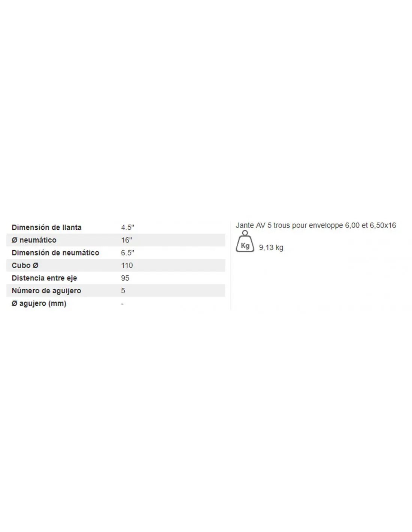
Task: Click the Ø agujero (mm) label
Action: click(39, 303)
